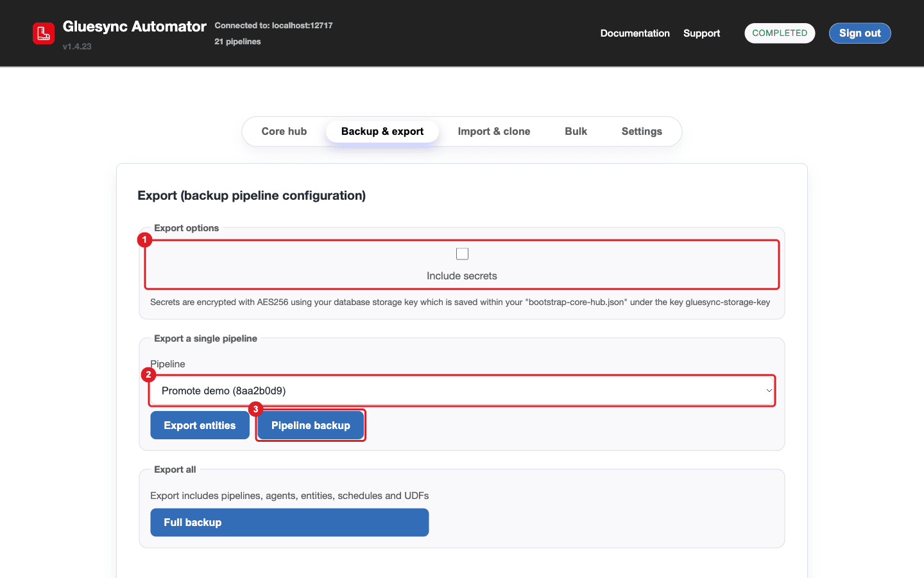The height and width of the screenshot is (578, 924).
Task: Click the '21 pipelines' text
Action: 237,42
